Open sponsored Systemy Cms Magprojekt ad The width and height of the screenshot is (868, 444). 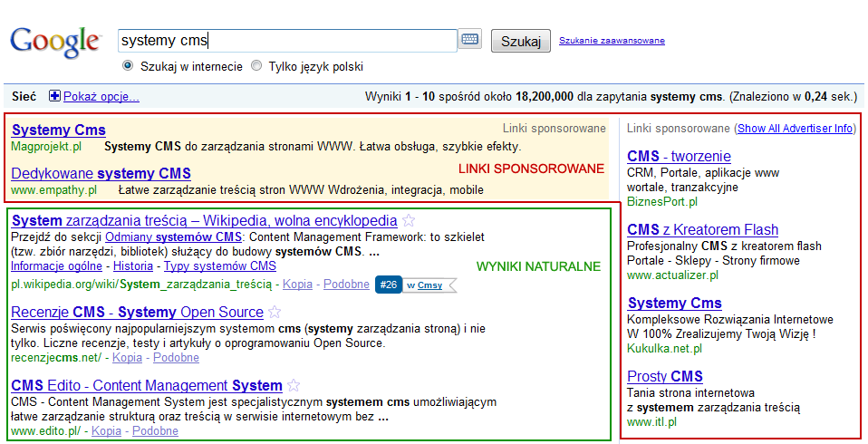59,130
